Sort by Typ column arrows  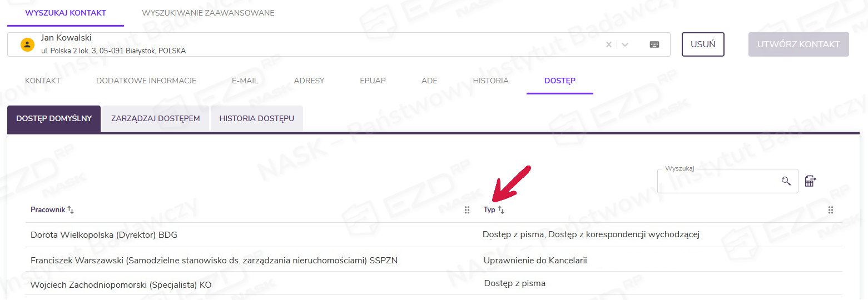(x=501, y=210)
